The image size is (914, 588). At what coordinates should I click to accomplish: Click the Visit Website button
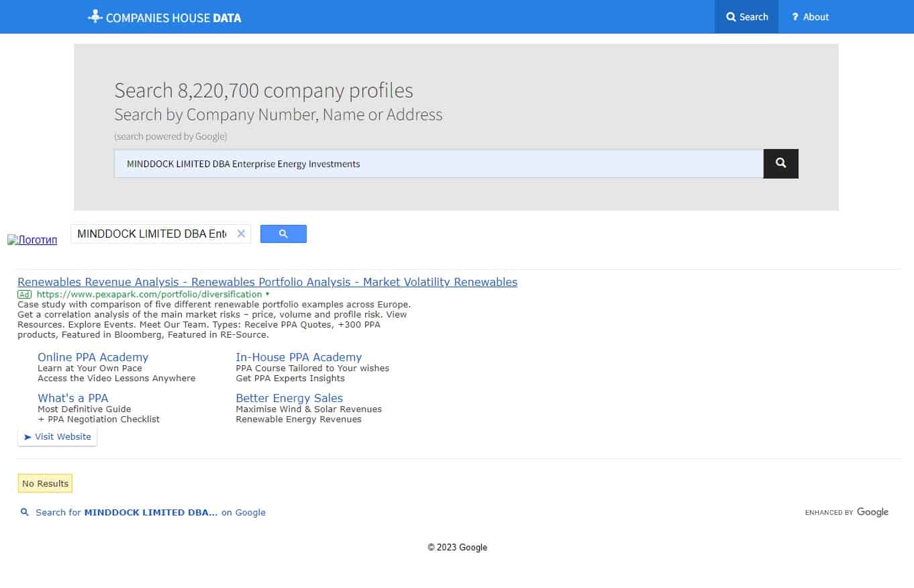[58, 436]
